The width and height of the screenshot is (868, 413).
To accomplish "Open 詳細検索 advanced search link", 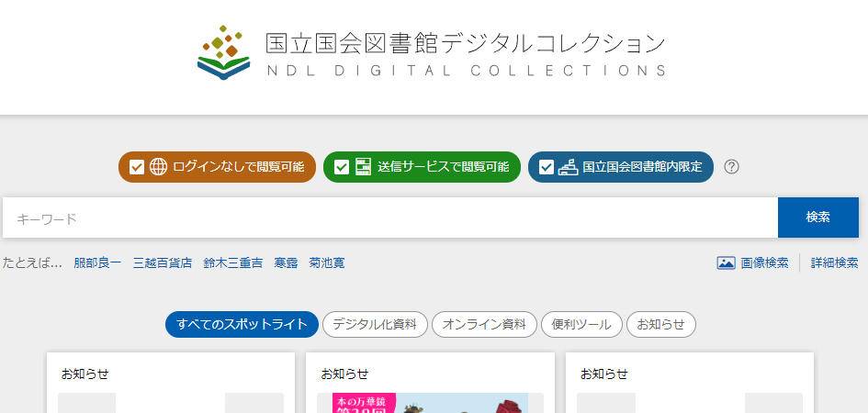I will 834,262.
